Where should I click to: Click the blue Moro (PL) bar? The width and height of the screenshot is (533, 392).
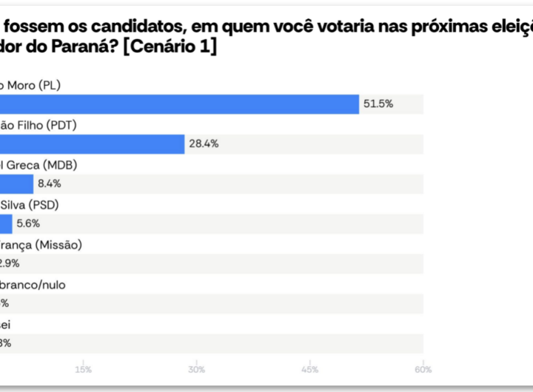(178, 104)
